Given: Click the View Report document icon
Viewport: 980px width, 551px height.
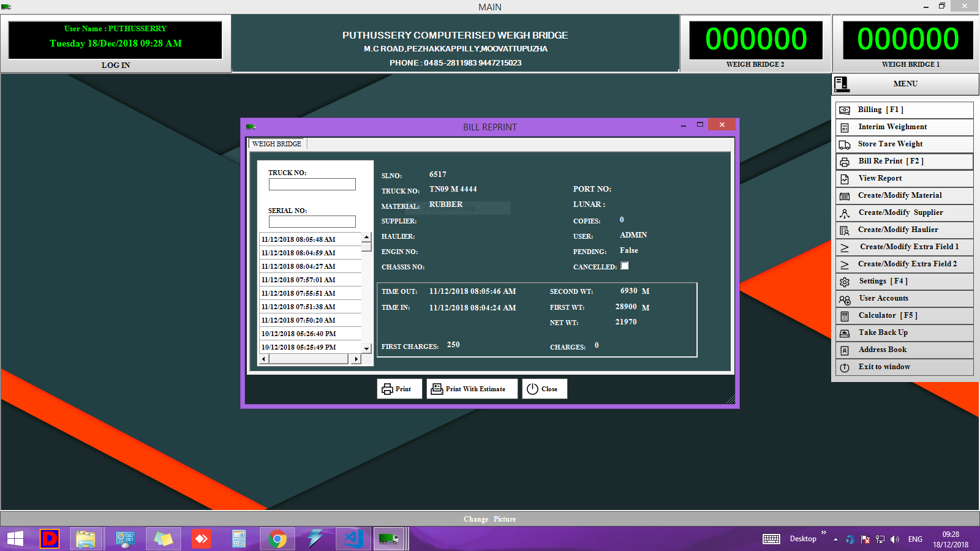Looking at the screenshot, I should (845, 179).
